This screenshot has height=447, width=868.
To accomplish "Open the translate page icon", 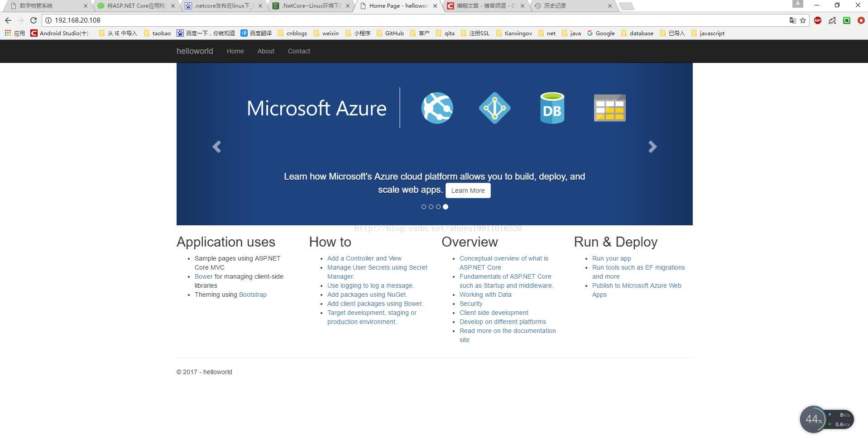I will [792, 20].
